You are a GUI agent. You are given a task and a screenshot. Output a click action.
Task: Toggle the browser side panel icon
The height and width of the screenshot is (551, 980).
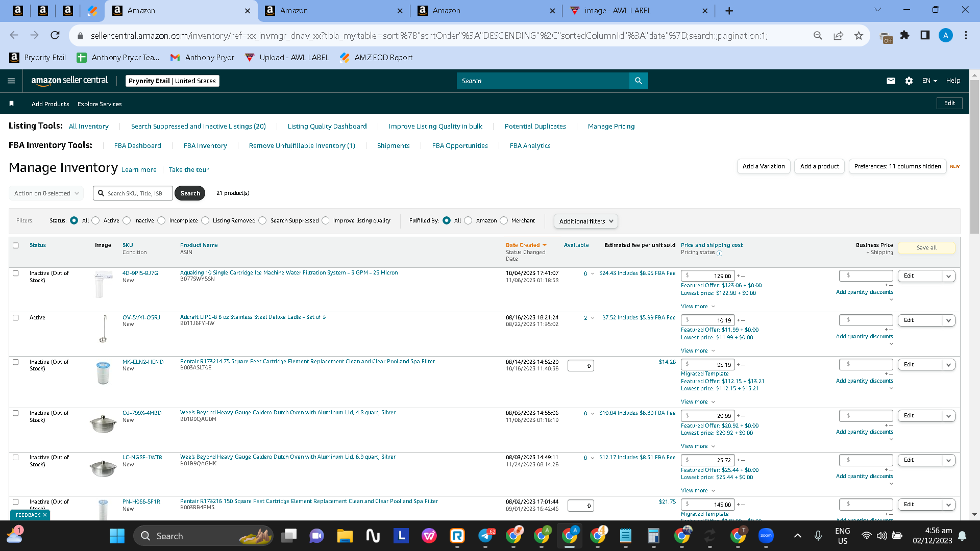pyautogui.click(x=925, y=35)
